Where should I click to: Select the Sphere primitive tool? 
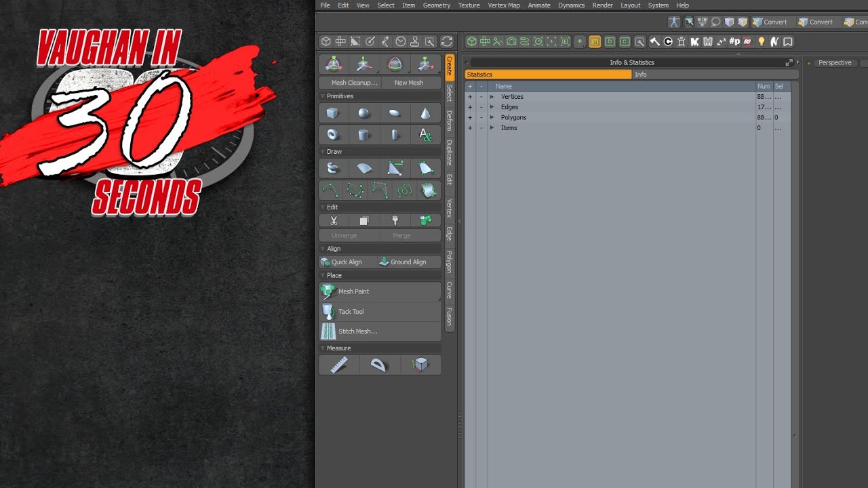point(364,113)
